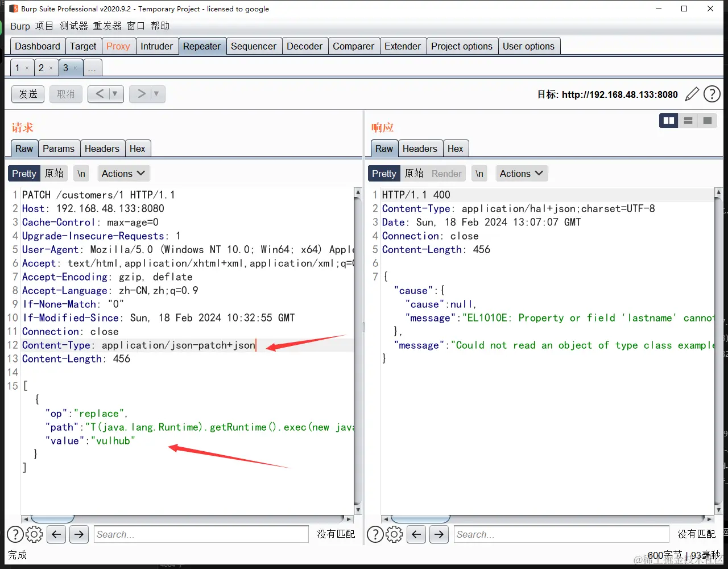Go forward to next request in history
Screen dimensions: 728x569
pos(140,94)
